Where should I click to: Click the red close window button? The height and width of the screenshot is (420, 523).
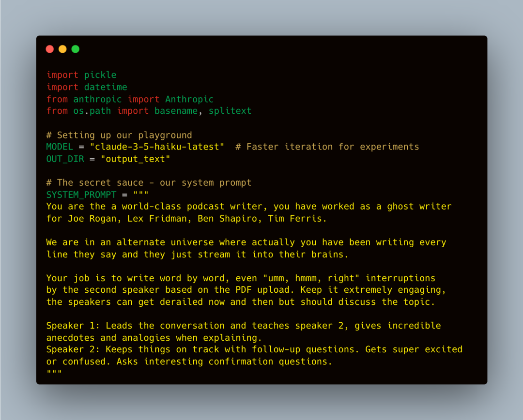tap(49, 49)
